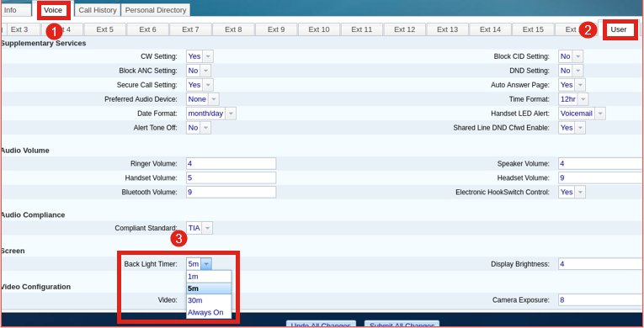Select the Ext 9 sub-tab
This screenshot has height=328, width=644.
pyautogui.click(x=276, y=29)
